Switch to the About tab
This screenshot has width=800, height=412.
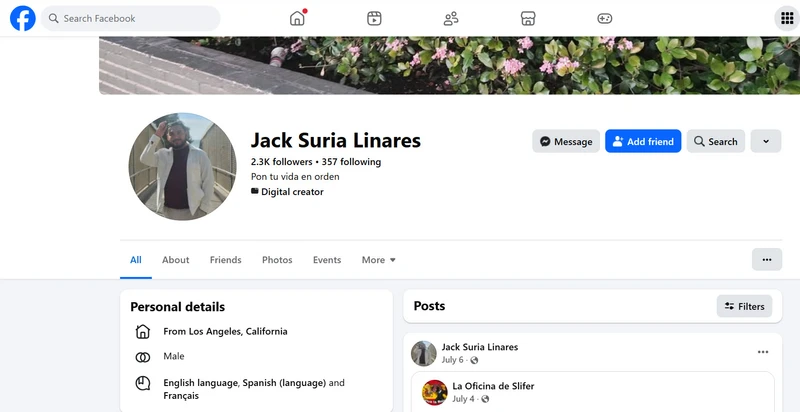pyautogui.click(x=176, y=260)
